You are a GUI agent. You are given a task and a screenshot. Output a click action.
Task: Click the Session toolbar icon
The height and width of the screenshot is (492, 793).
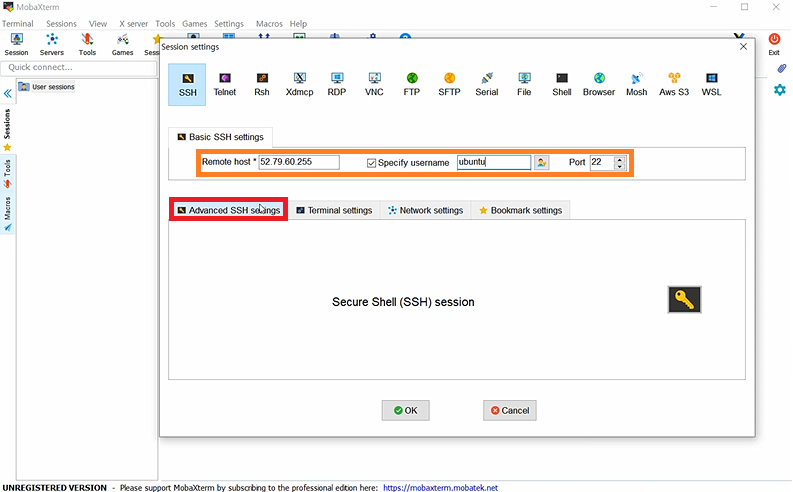(16, 44)
